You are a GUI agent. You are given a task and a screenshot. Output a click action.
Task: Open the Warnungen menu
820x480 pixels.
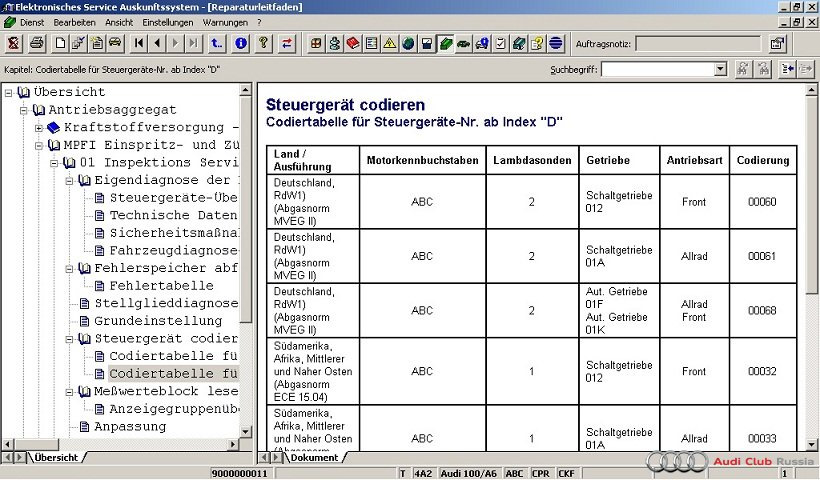[x=225, y=22]
